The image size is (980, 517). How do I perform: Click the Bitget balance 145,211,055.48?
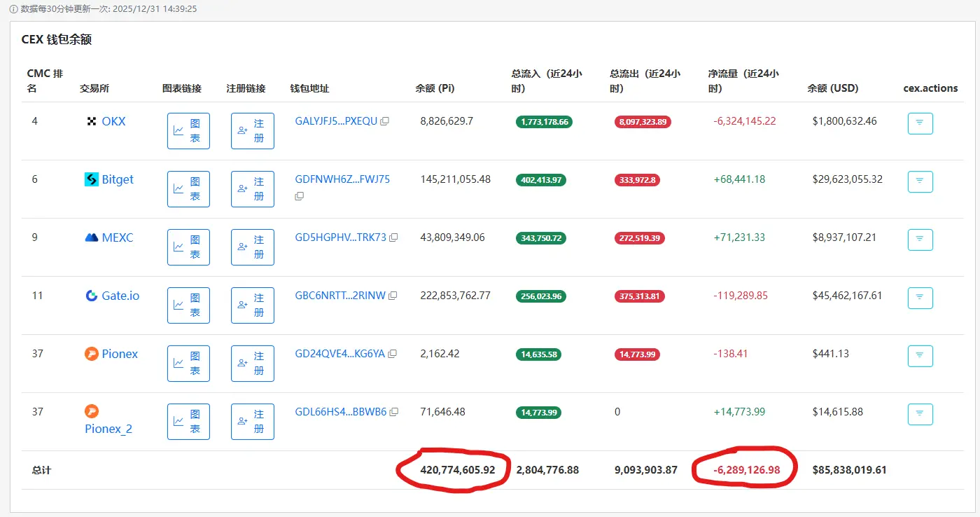456,179
